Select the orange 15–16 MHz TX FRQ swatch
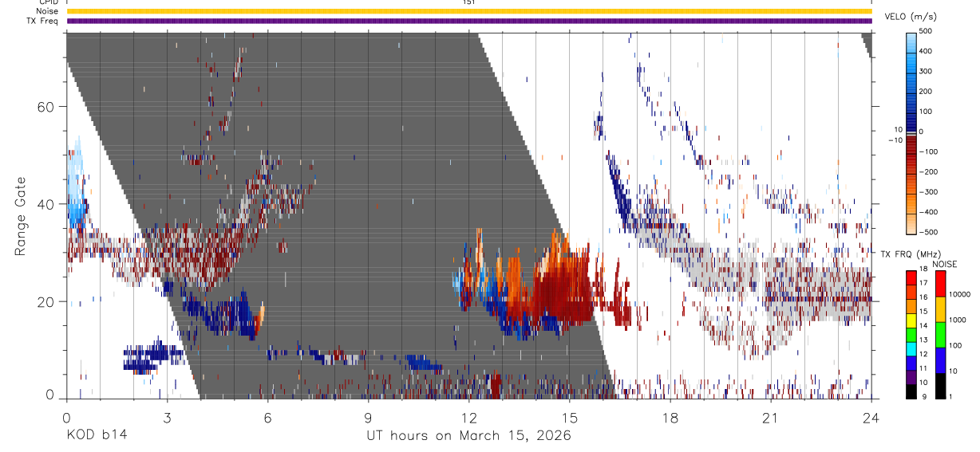Image resolution: width=980 pixels, height=452 pixels. click(911, 307)
